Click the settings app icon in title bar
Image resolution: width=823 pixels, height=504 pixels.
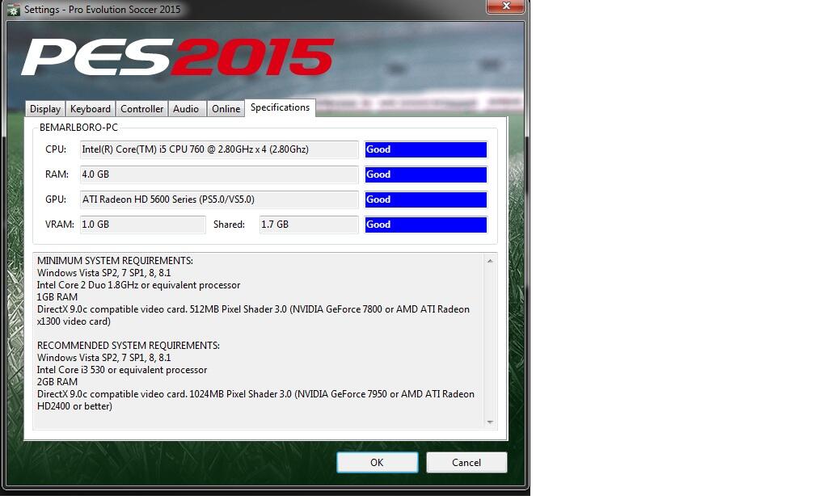coord(13,10)
